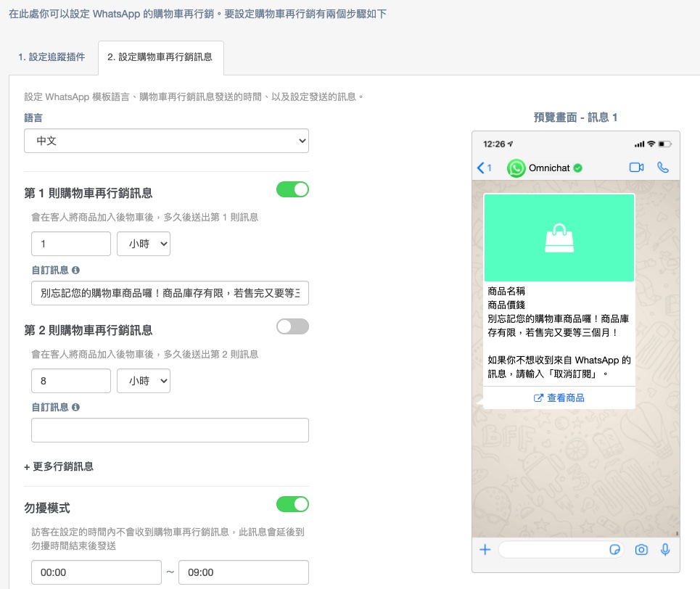Open the 小時 unit dropdown for message 2
Screen dimensions: 700x589
(144, 381)
